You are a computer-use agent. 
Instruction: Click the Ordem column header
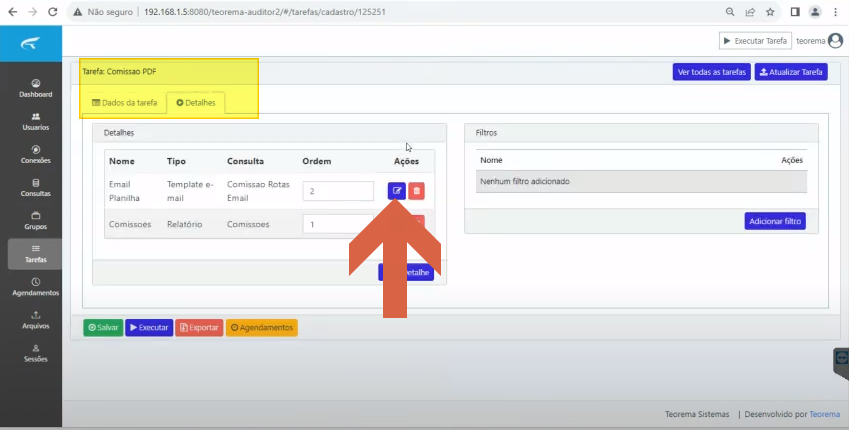pos(317,161)
